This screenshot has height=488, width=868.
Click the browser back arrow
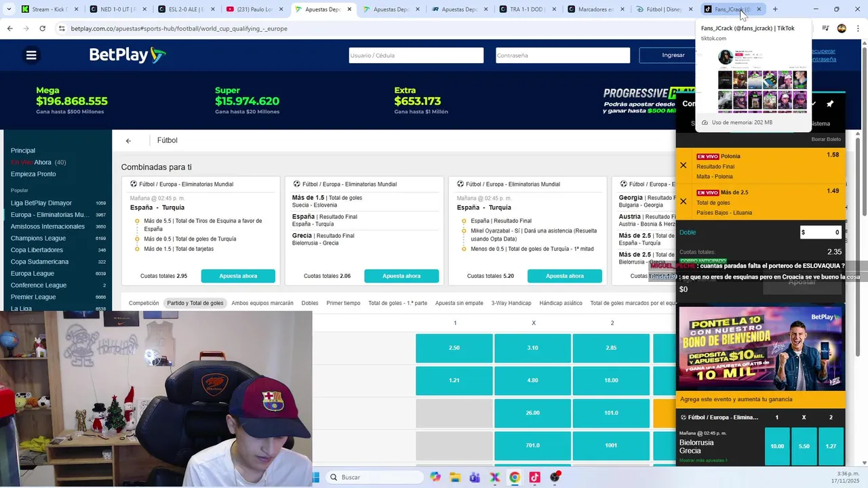(9, 28)
